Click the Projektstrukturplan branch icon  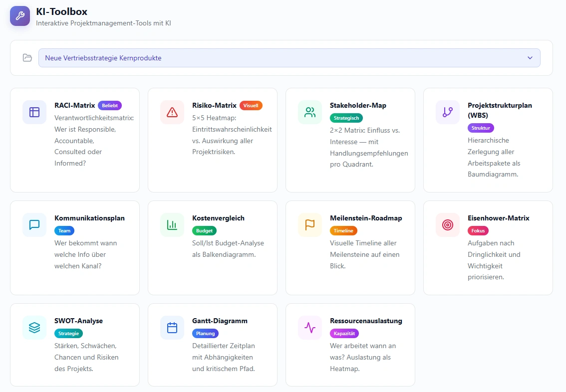(448, 112)
